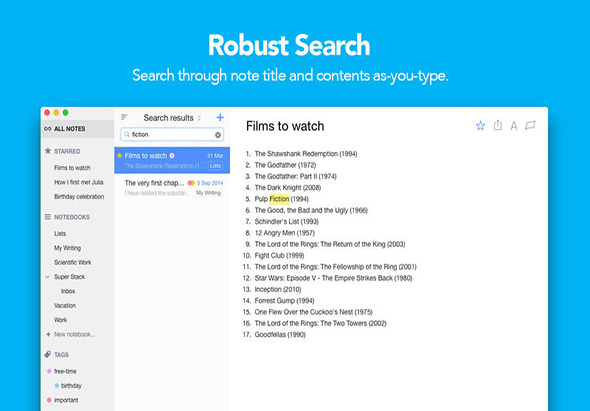Click line 'Goodfellas (1990)'
This screenshot has height=411, width=590.
pyautogui.click(x=280, y=334)
